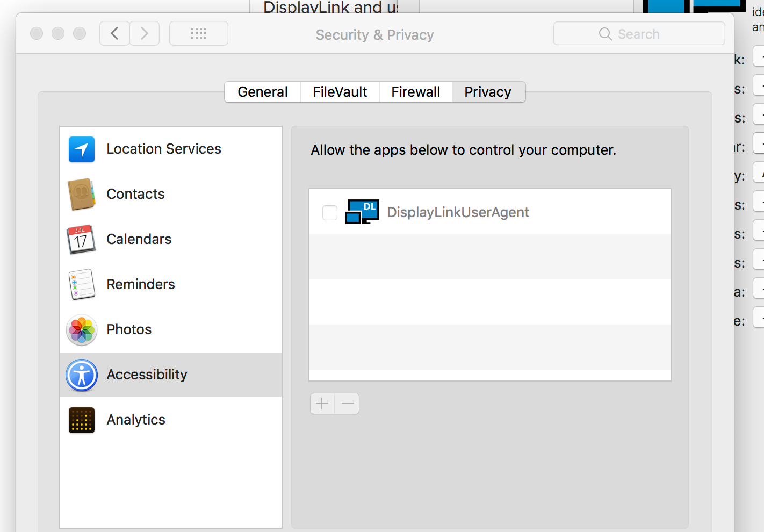Select Reminders in the privacy list
The height and width of the screenshot is (532, 764).
pyautogui.click(x=171, y=285)
